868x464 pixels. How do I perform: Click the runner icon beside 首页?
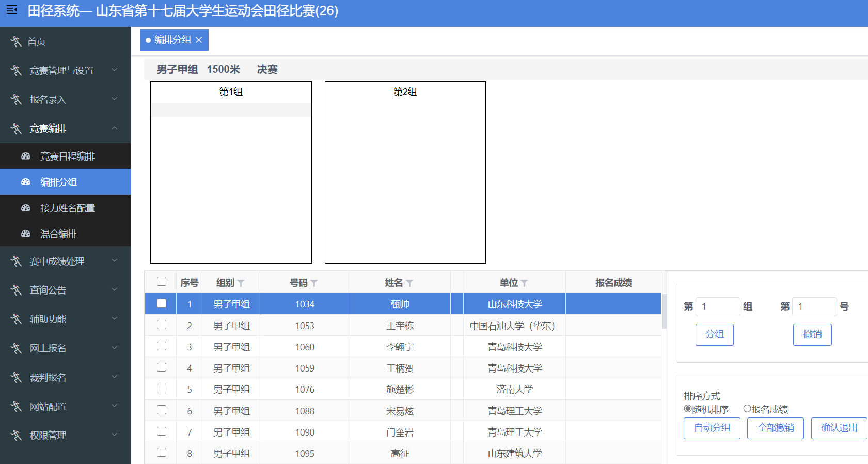(16, 41)
